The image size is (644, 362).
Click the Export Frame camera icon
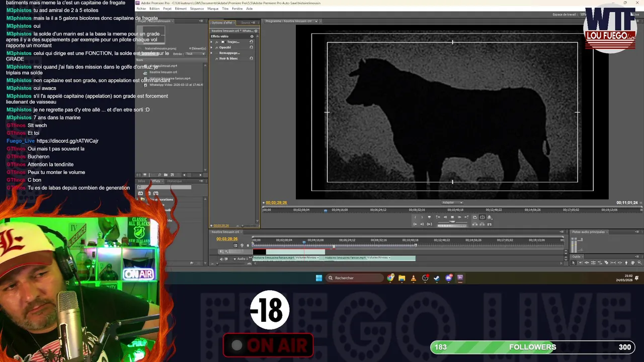coord(490,224)
